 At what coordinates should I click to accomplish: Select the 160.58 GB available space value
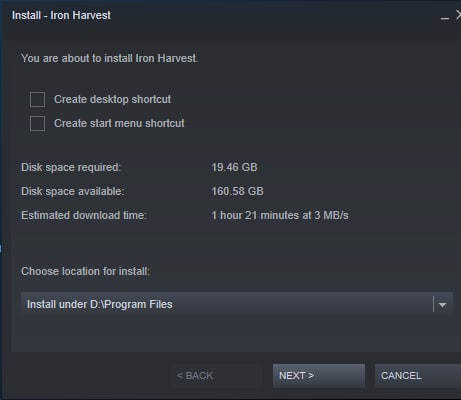pos(237,191)
